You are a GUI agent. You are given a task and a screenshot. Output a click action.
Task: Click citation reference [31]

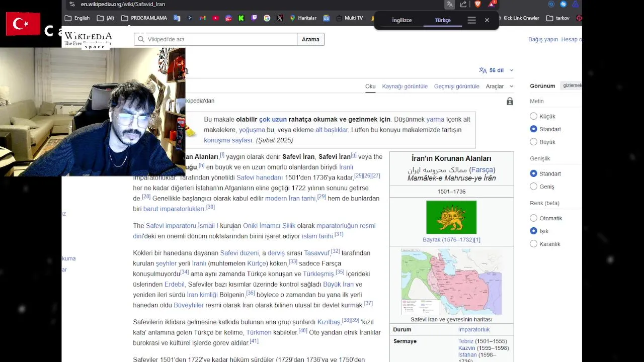click(339, 234)
